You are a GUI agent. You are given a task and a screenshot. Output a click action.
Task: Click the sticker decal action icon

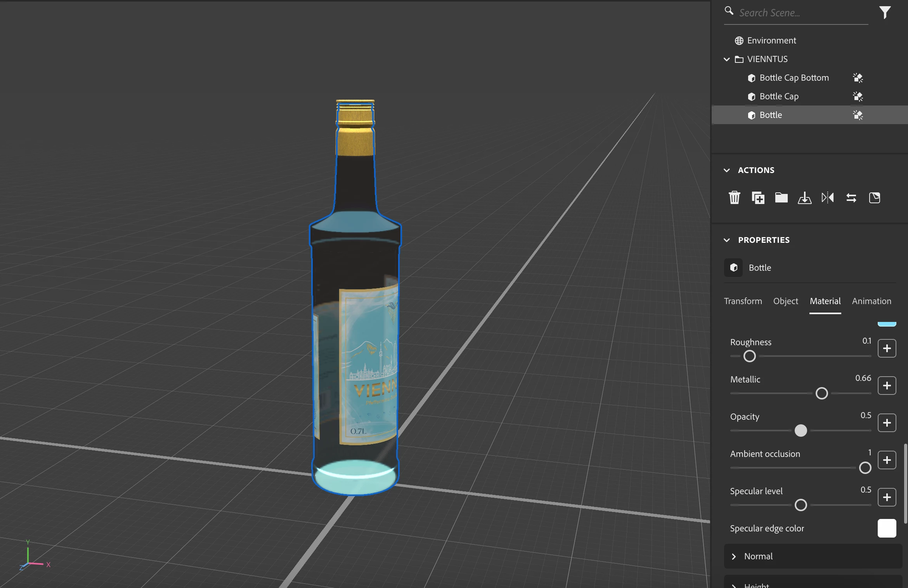click(875, 198)
